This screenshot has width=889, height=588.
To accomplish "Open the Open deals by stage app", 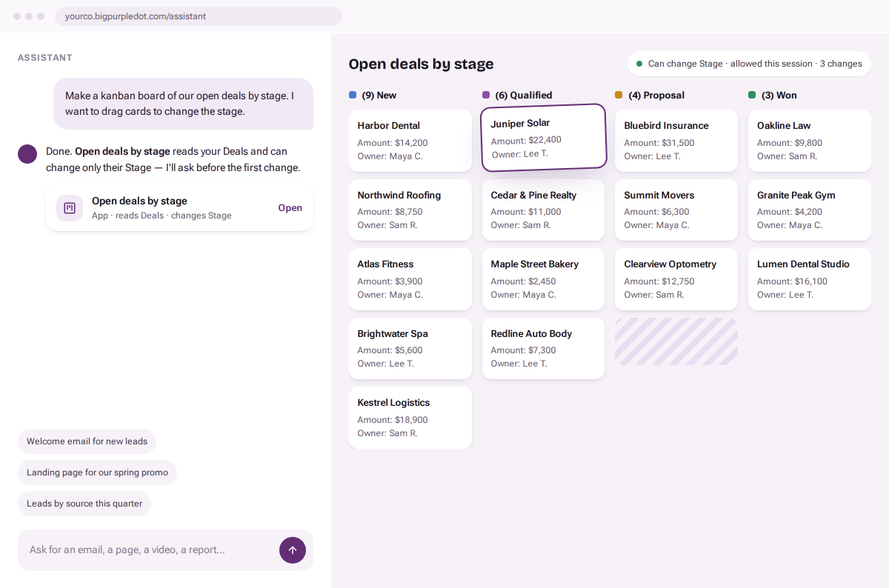I will (x=290, y=208).
